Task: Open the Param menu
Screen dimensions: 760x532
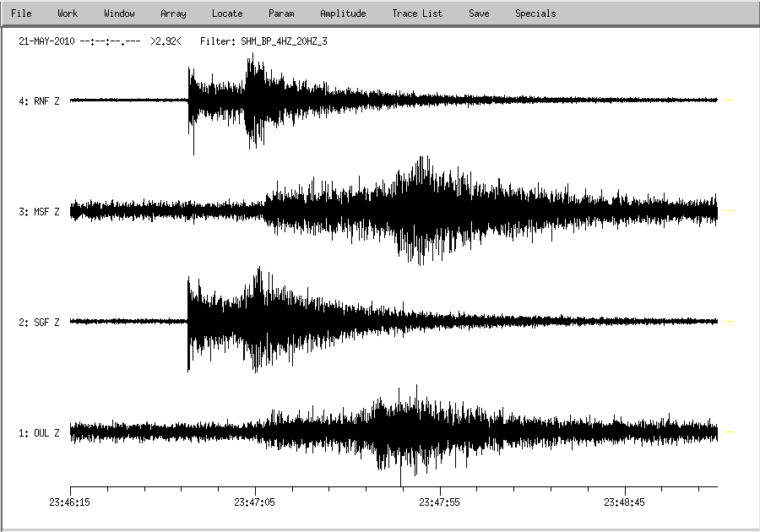Action: click(x=281, y=14)
